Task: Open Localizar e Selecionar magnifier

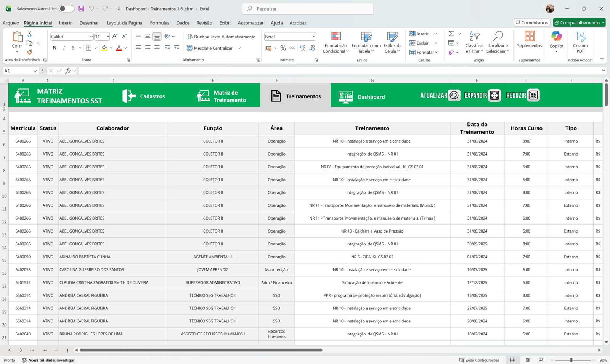Action: (498, 43)
